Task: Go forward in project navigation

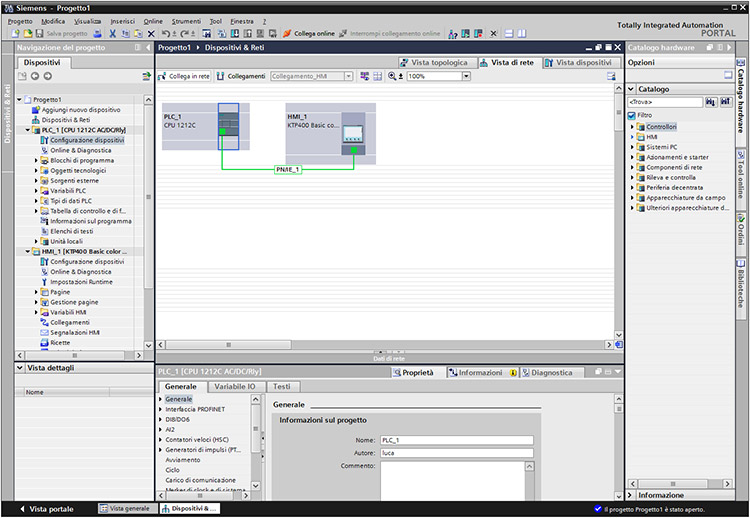Action: pos(48,76)
